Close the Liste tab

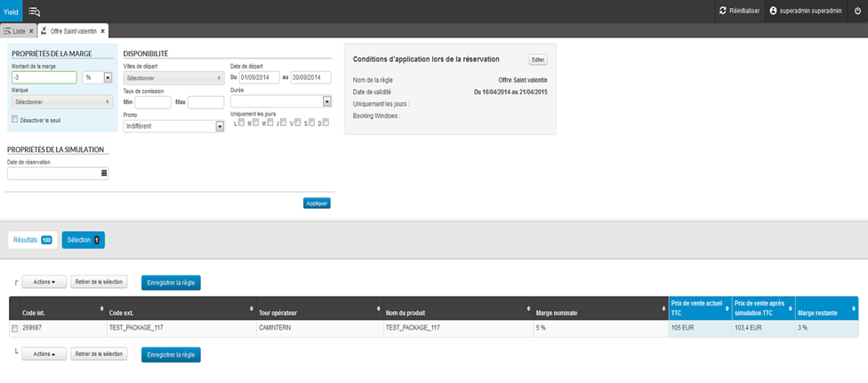32,31
